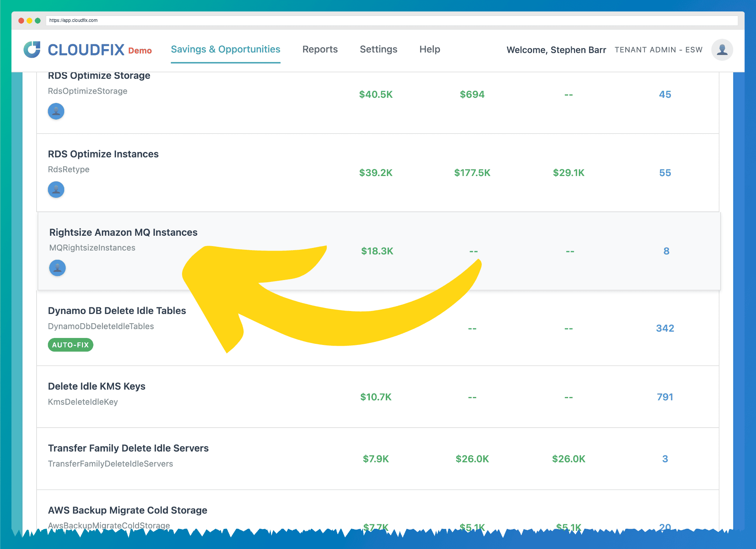Viewport: 756px width, 549px height.
Task: Click the 791 count link for KmsDeleteIdleKey
Action: pyautogui.click(x=664, y=397)
